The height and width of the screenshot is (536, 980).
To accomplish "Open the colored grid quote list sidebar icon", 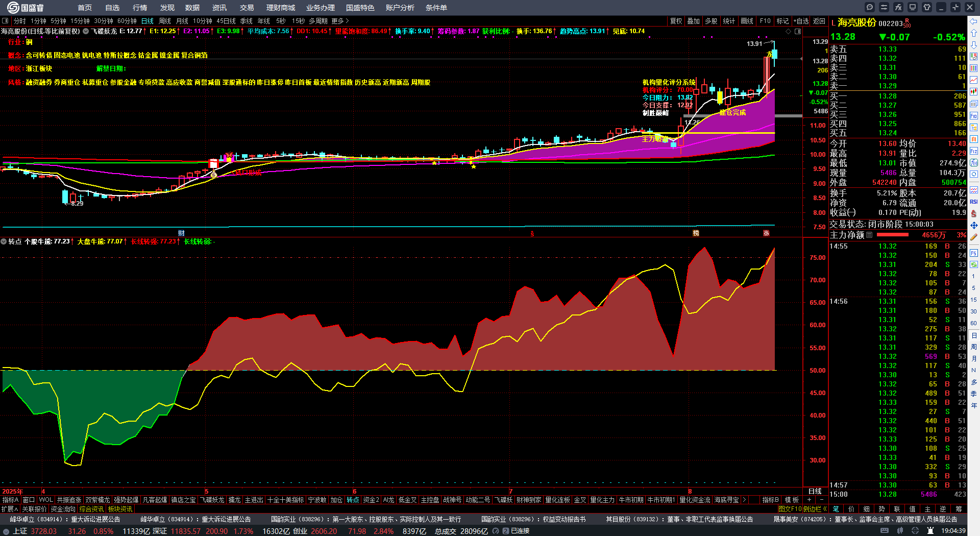I will tap(974, 68).
